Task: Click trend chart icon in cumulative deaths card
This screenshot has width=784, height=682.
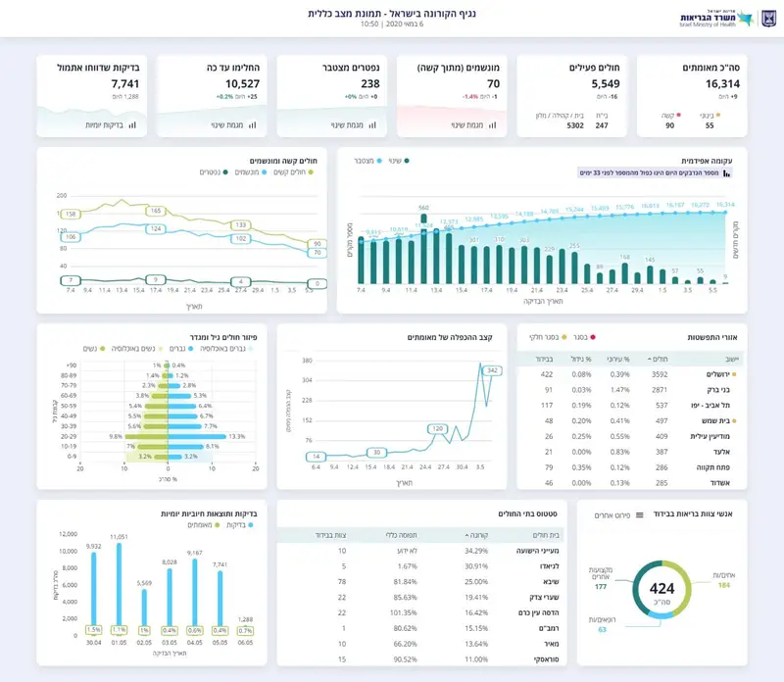Action: coord(372,125)
